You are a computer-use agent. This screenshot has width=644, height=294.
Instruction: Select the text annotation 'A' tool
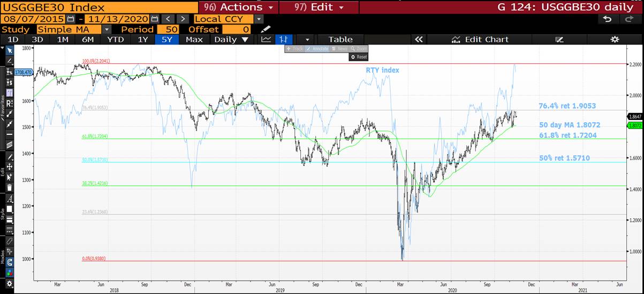coord(9,199)
